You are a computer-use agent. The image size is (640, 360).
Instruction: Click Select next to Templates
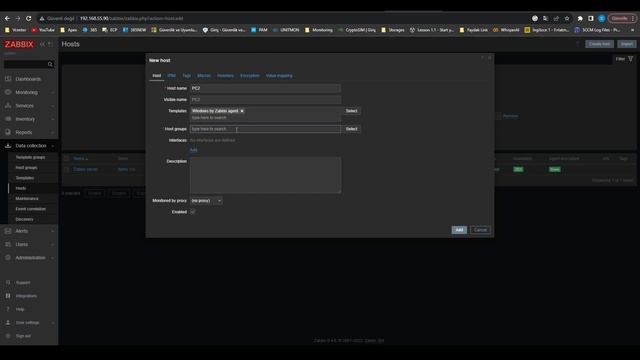tap(351, 111)
